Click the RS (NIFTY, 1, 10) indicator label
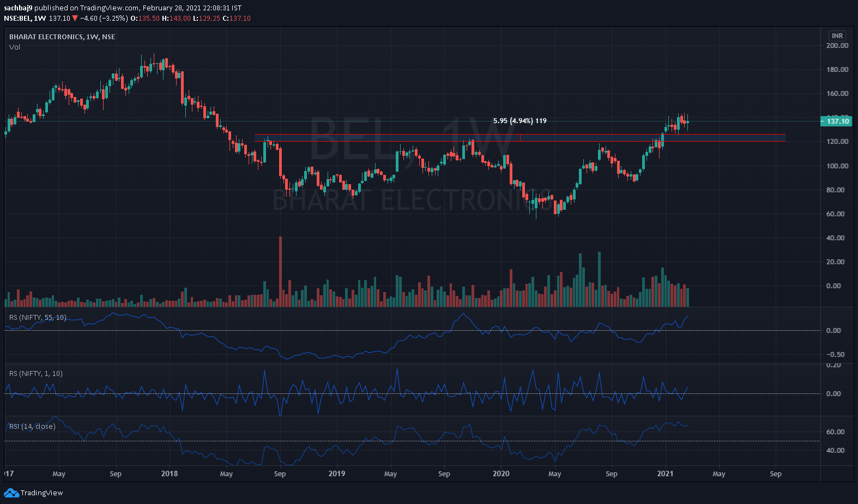 pyautogui.click(x=36, y=373)
